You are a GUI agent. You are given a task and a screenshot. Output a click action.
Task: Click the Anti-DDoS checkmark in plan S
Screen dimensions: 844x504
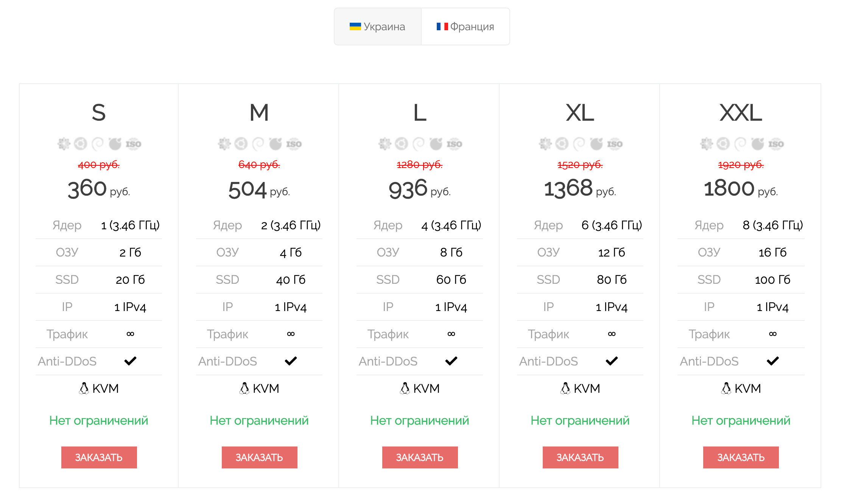130,361
